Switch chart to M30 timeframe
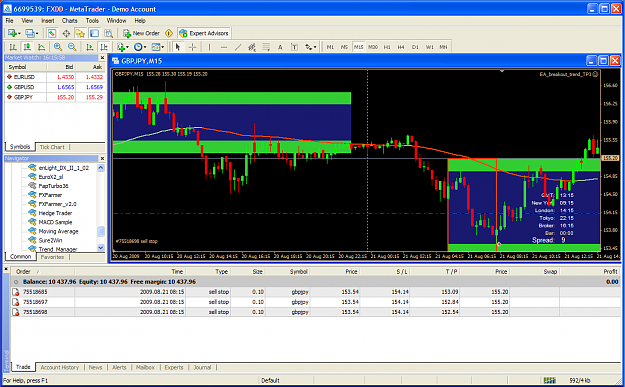The image size is (625, 387). point(373,47)
